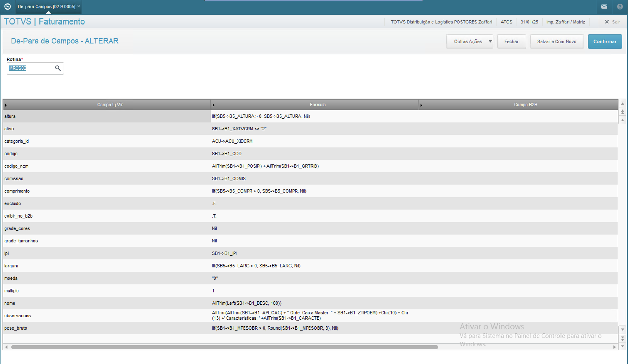
Task: Page up with double-arrow grid button
Action: point(622,112)
